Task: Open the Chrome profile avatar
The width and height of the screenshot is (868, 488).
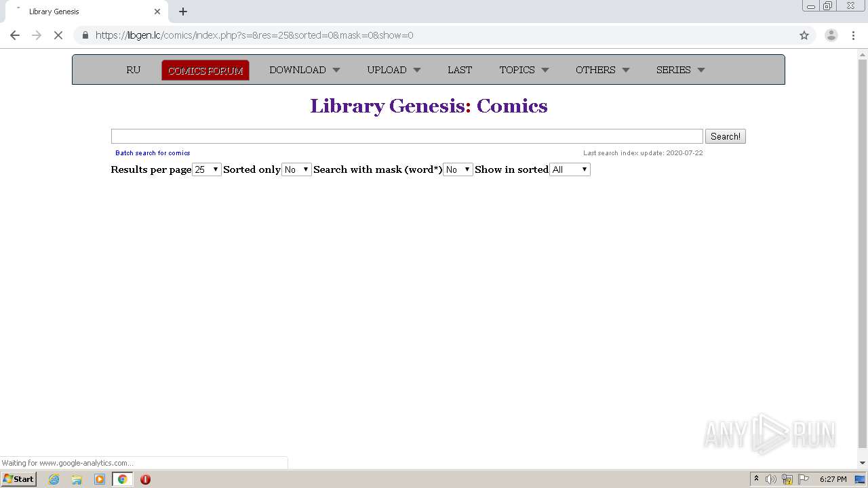Action: 831,35
